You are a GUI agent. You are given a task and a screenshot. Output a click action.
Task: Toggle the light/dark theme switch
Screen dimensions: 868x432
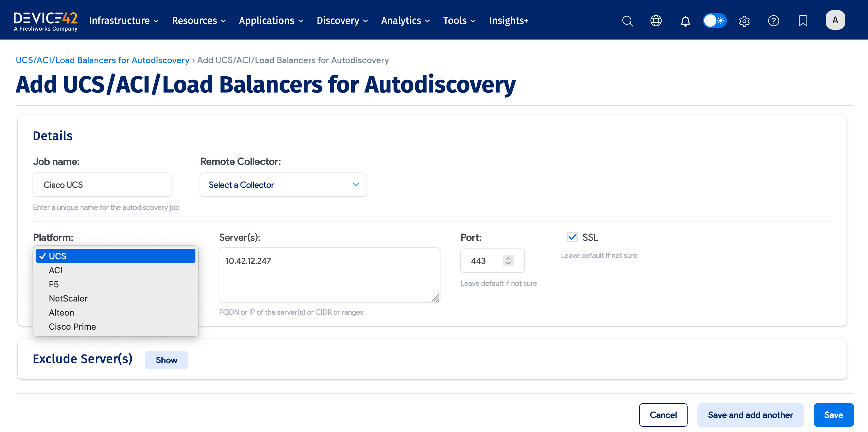point(714,21)
